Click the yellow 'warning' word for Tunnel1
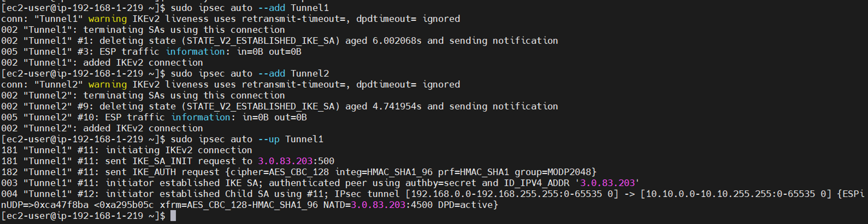This screenshot has height=224, width=868. (x=108, y=19)
